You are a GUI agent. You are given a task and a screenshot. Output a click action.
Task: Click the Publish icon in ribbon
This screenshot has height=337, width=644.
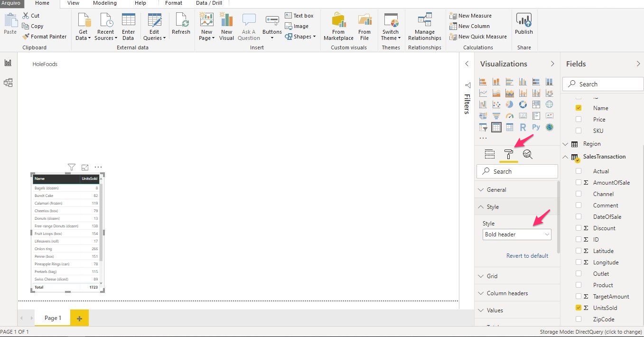click(524, 24)
